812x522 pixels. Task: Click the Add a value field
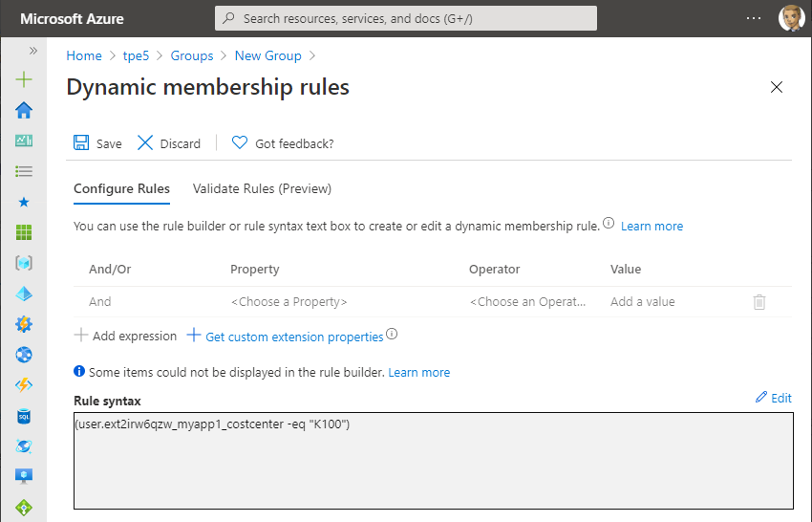[642, 302]
